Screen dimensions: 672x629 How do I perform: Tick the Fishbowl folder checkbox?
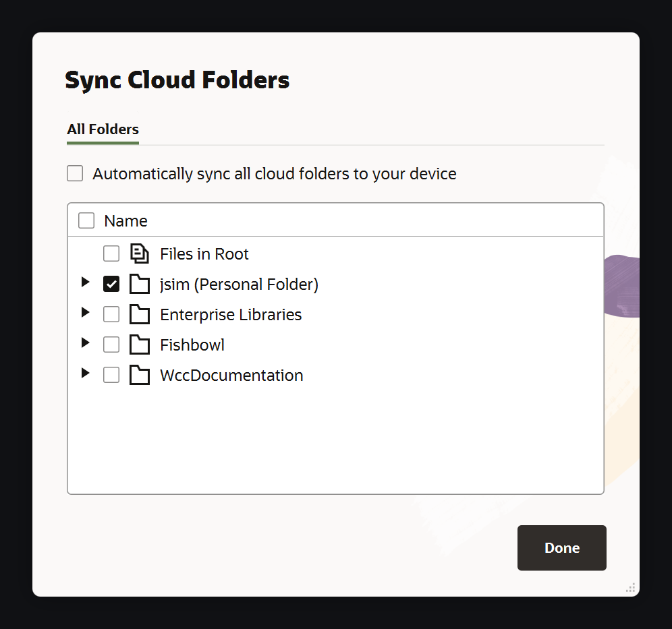111,345
